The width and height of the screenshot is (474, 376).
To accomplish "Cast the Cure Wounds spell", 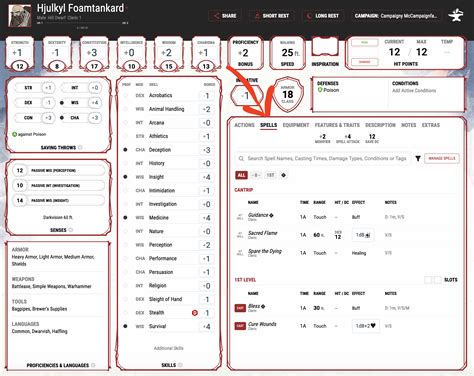I will (x=240, y=326).
